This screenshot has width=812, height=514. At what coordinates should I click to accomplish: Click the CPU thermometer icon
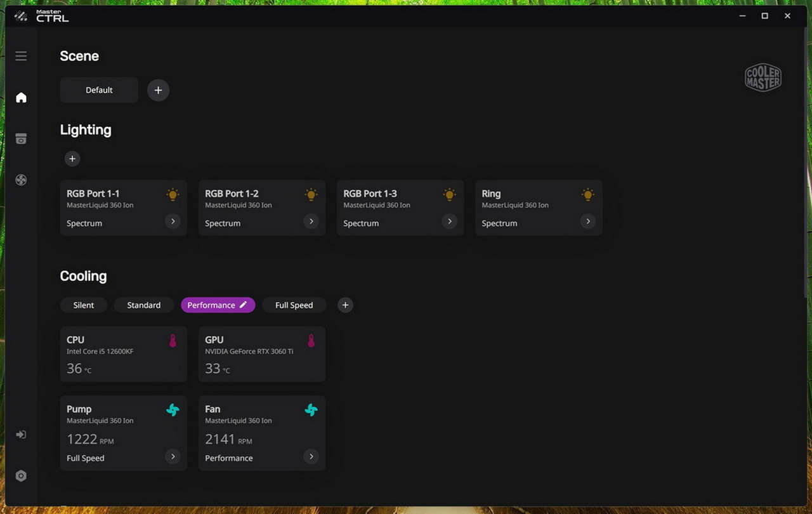click(x=173, y=341)
